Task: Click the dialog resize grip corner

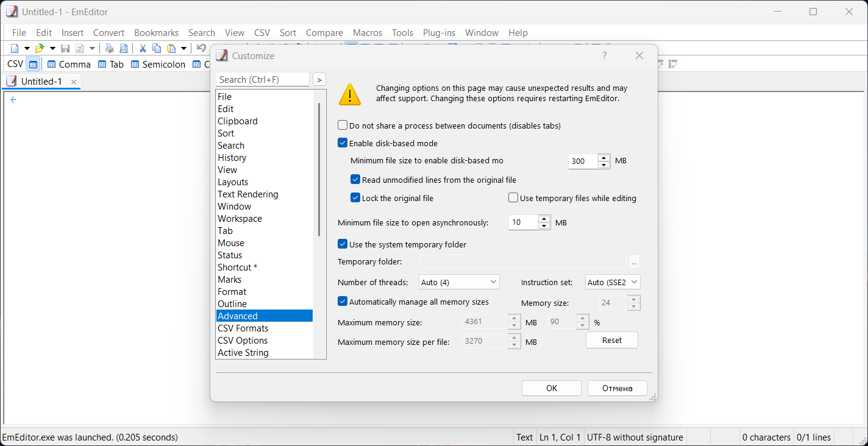Action: [653, 397]
